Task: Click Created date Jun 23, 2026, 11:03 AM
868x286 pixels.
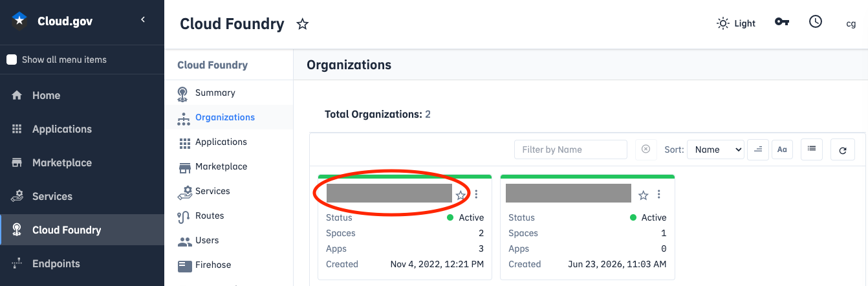Action: pyautogui.click(x=618, y=264)
